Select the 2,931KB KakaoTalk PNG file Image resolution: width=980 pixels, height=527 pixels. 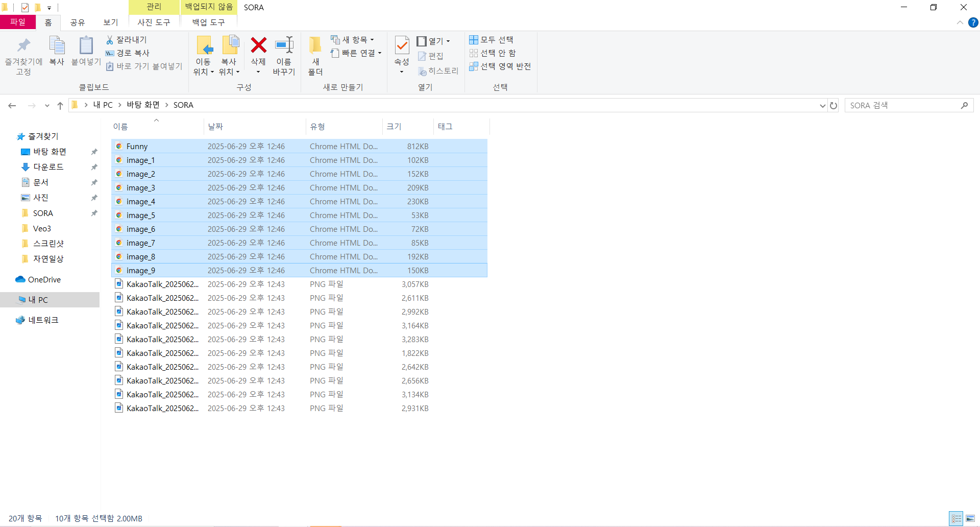[x=299, y=408]
